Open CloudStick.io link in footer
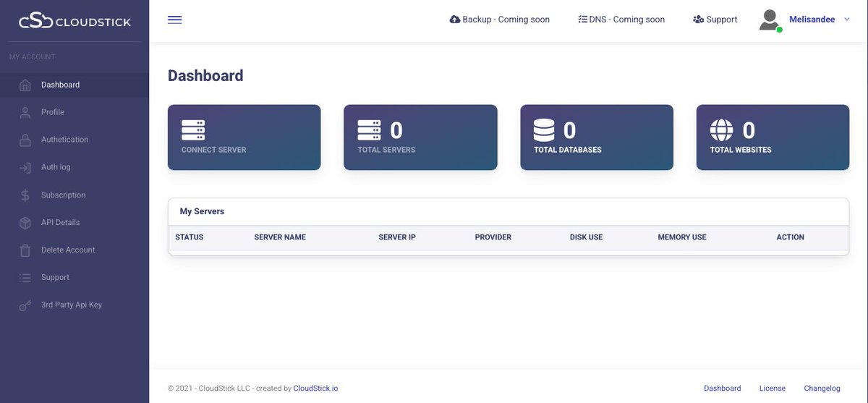This screenshot has height=403, width=868. 315,389
